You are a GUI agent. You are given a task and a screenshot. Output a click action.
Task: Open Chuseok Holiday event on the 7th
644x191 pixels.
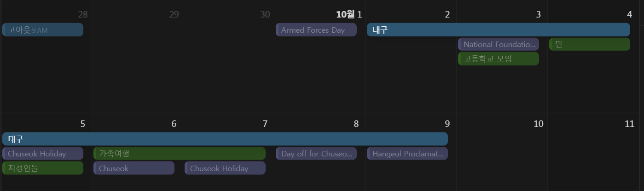pos(225,168)
